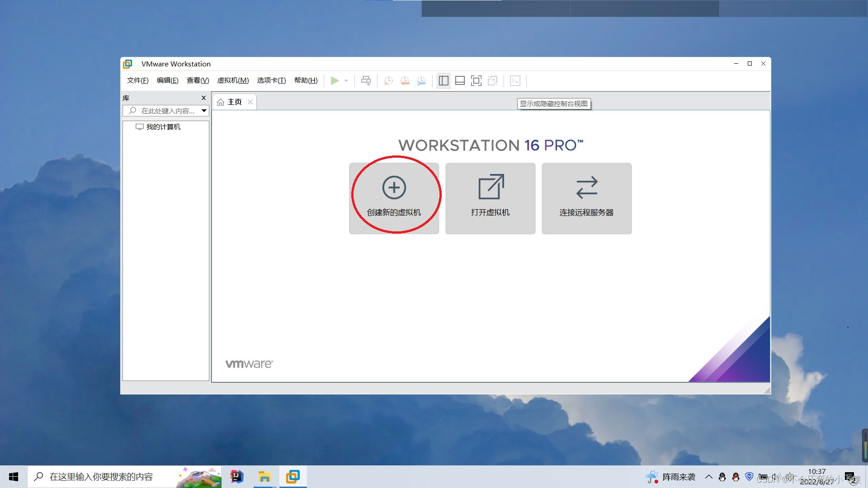This screenshot has width=868, height=488.
Task: Click the green power-on play icon
Action: tap(335, 81)
